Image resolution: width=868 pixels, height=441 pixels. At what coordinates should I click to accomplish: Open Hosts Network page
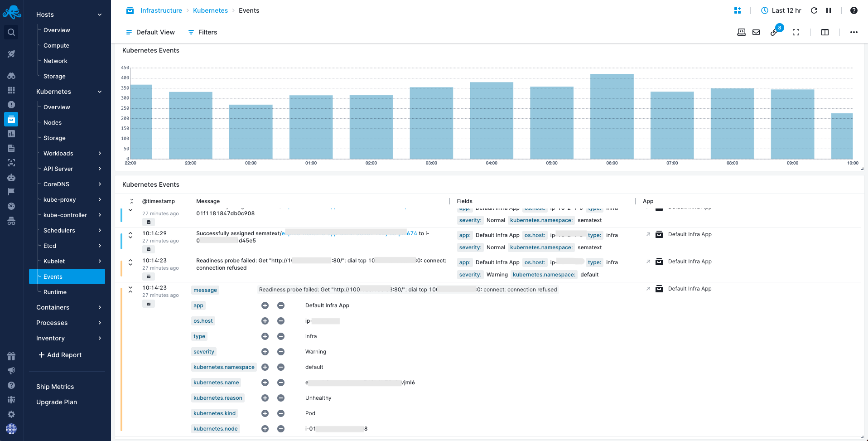pyautogui.click(x=55, y=61)
